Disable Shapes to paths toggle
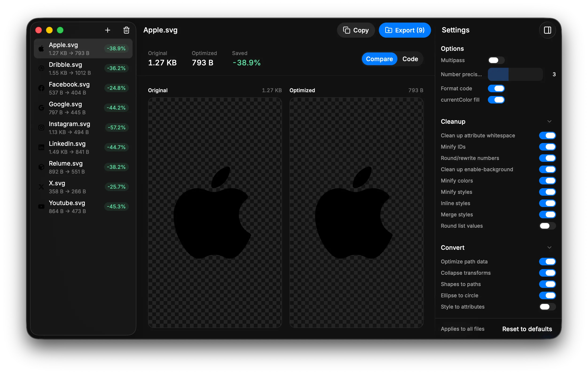The image size is (588, 374). pyautogui.click(x=547, y=284)
